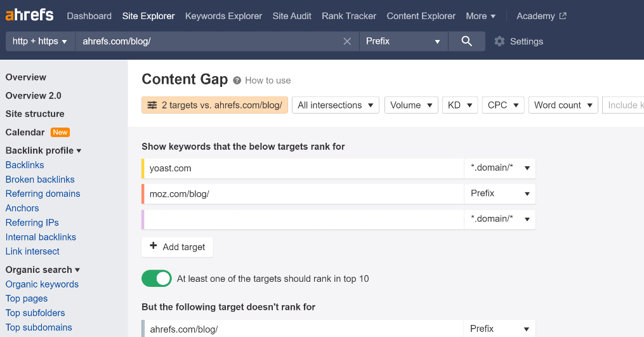Open Settings via gear icon
This screenshot has width=644, height=337.
tap(499, 41)
